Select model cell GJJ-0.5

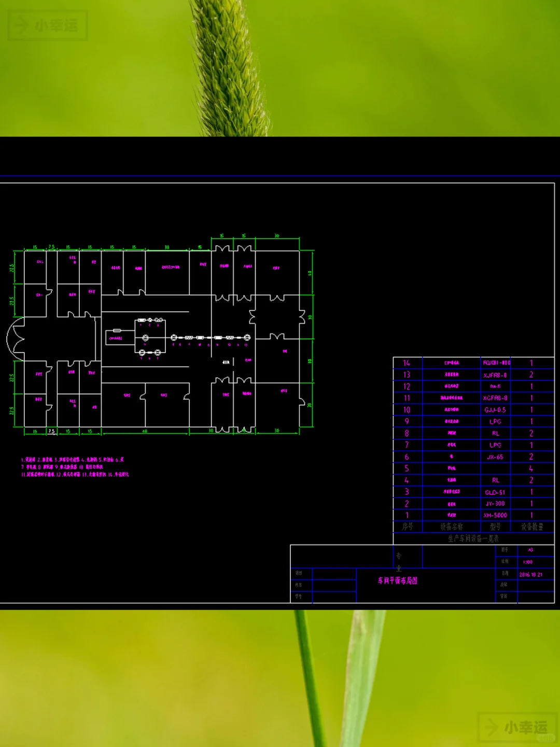[495, 410]
